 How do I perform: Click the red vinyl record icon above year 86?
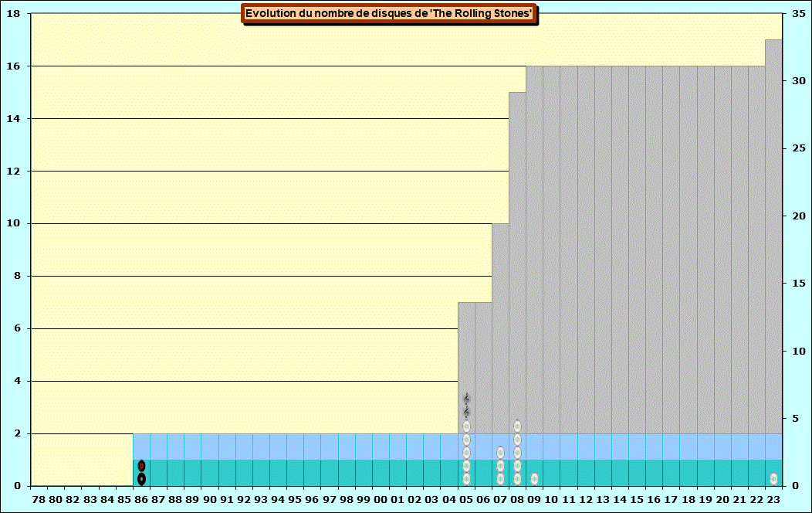pyautogui.click(x=141, y=466)
